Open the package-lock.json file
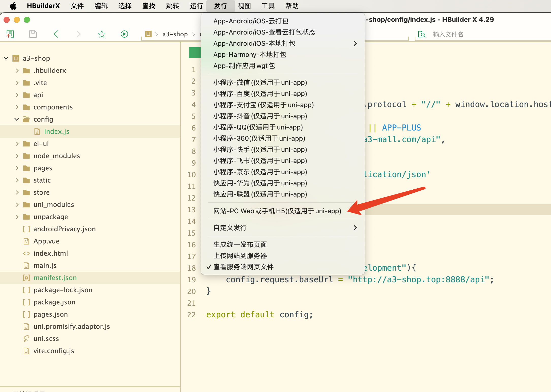The height and width of the screenshot is (392, 551). click(63, 290)
